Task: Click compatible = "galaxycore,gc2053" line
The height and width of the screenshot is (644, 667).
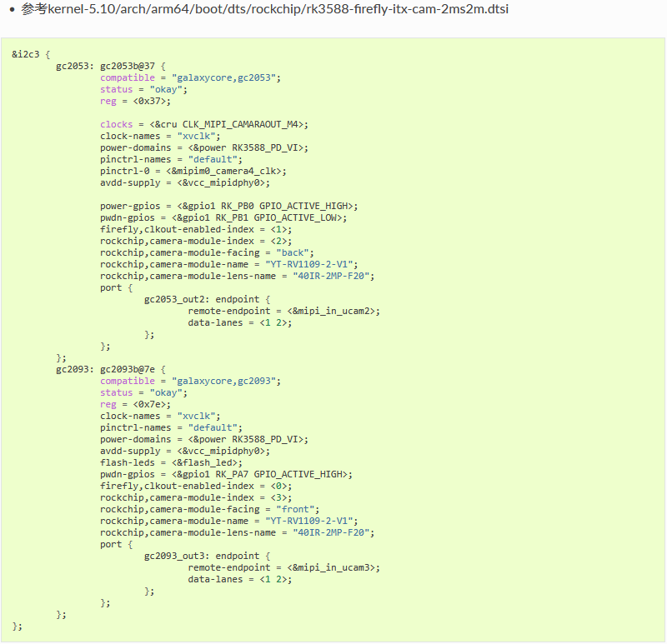Action: click(x=190, y=77)
